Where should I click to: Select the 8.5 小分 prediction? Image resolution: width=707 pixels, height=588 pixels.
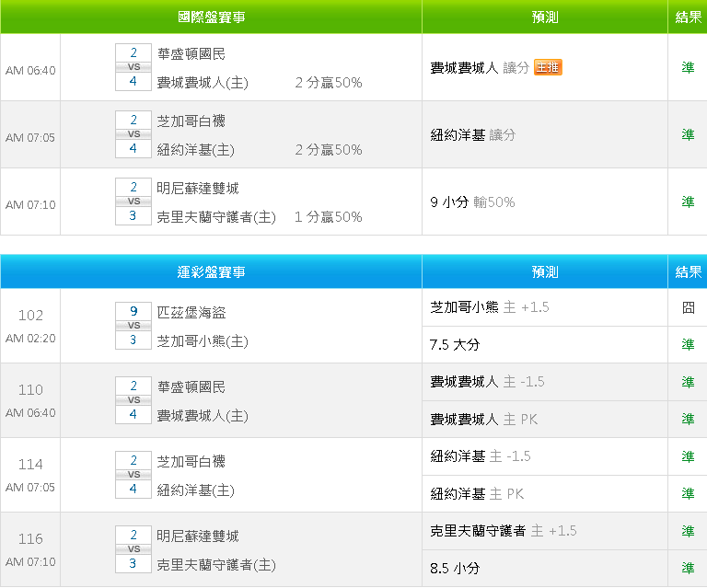455,568
